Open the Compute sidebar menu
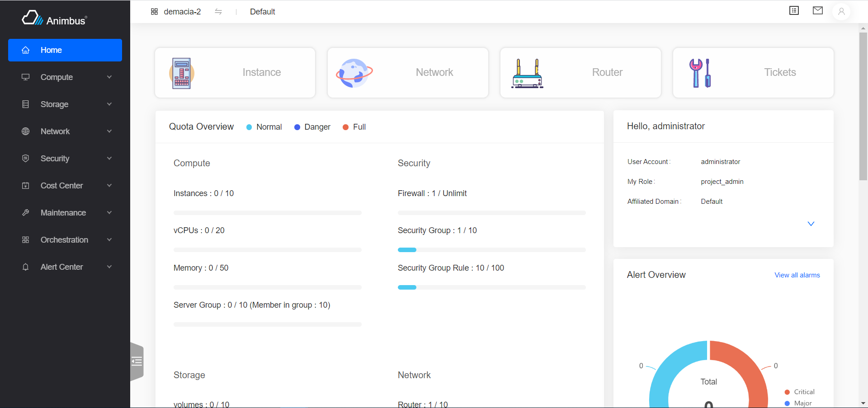868x408 pixels. pos(65,77)
